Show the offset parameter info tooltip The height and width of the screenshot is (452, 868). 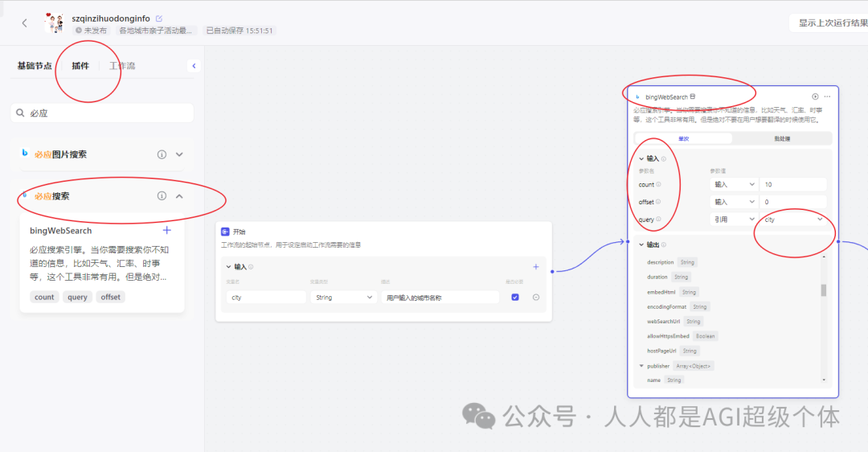[x=658, y=202]
